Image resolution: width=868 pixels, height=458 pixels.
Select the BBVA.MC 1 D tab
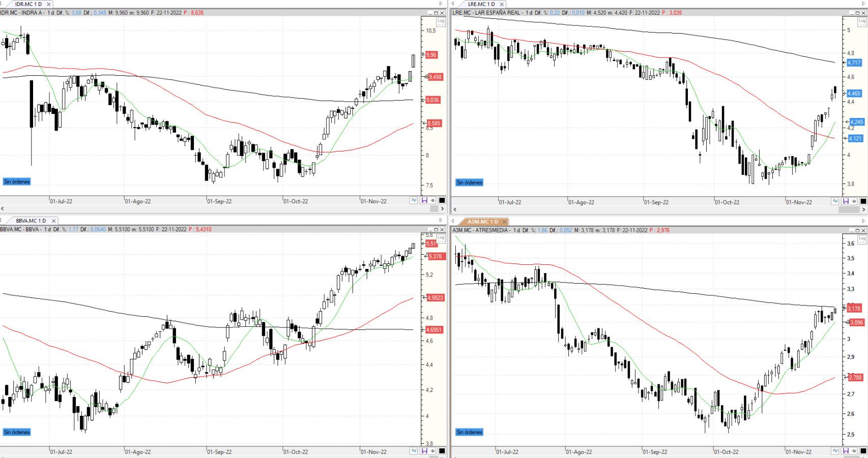coord(31,221)
